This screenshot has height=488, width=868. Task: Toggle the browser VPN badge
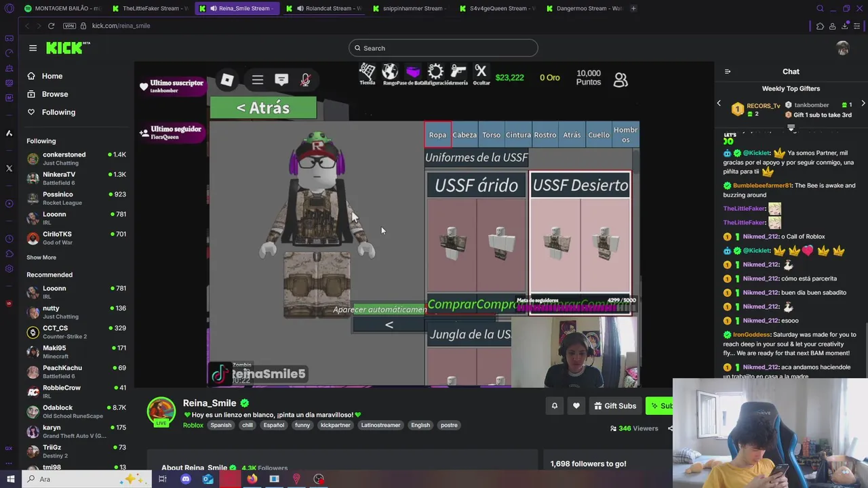coord(69,26)
